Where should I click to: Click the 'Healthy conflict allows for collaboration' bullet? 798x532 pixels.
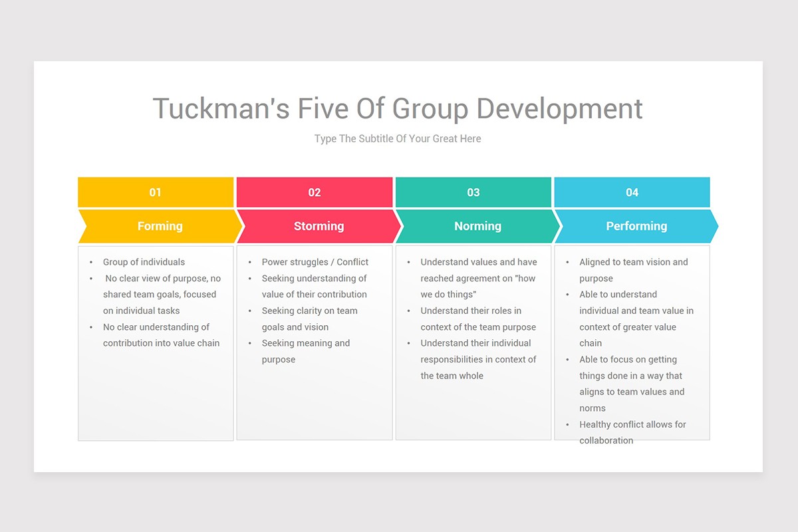click(632, 432)
